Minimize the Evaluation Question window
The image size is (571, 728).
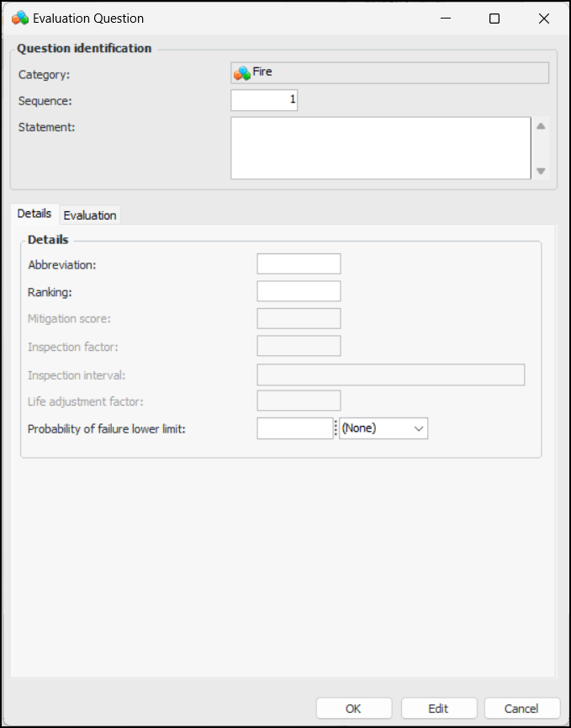(x=445, y=19)
